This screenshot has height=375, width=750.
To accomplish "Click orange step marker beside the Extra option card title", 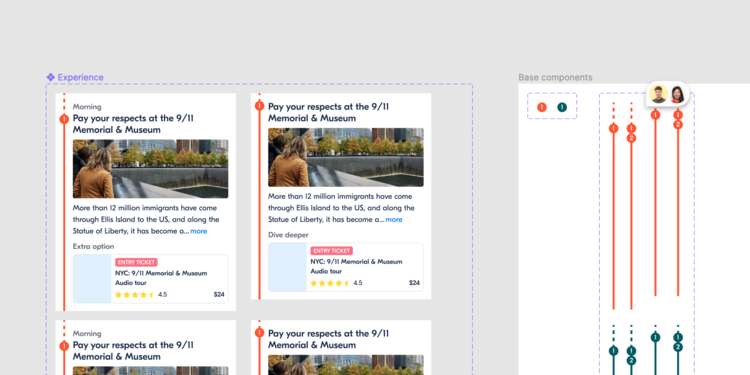I will [64, 119].
